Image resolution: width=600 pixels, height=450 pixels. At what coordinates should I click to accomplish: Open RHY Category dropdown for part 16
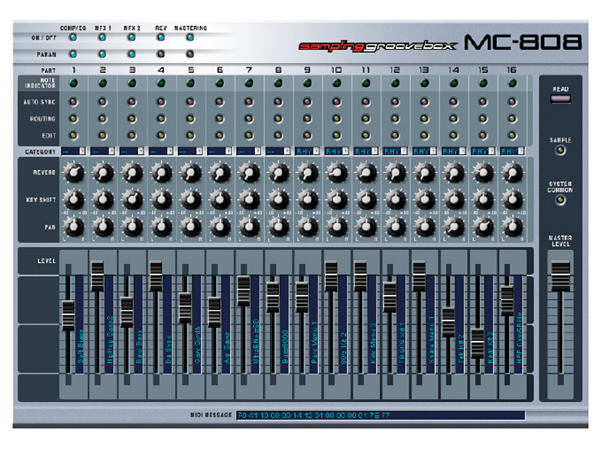pyautogui.click(x=512, y=152)
